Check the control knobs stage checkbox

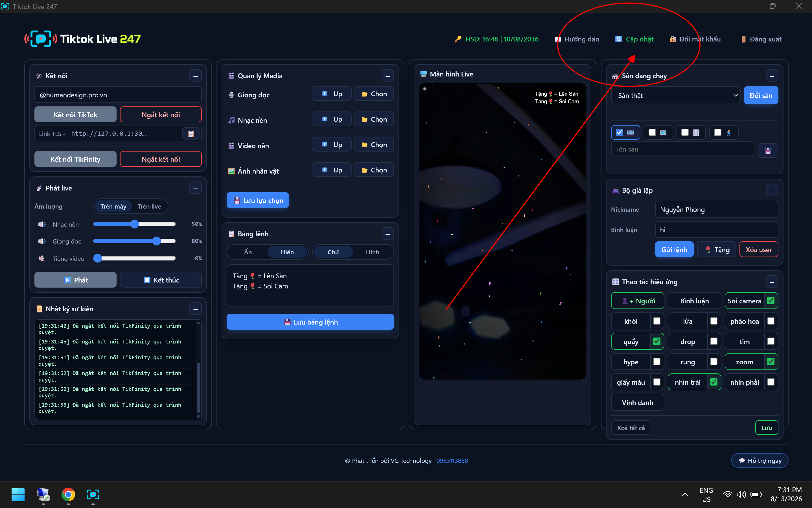pyautogui.click(x=685, y=132)
